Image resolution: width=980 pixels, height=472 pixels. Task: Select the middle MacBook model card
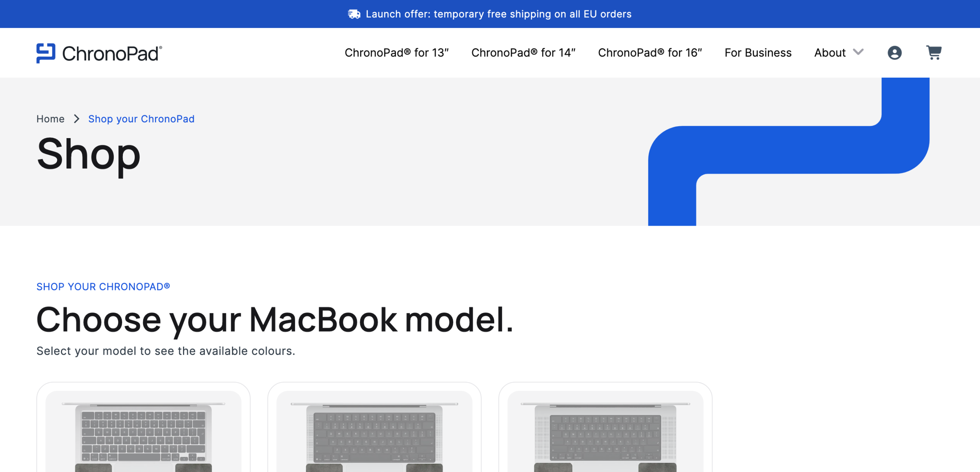tap(374, 427)
